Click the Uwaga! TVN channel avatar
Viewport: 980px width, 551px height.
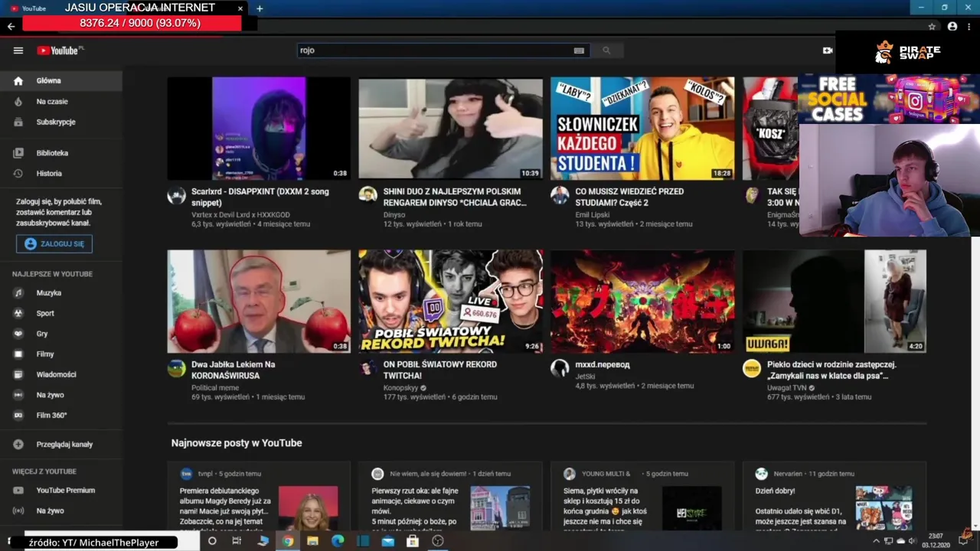click(752, 369)
